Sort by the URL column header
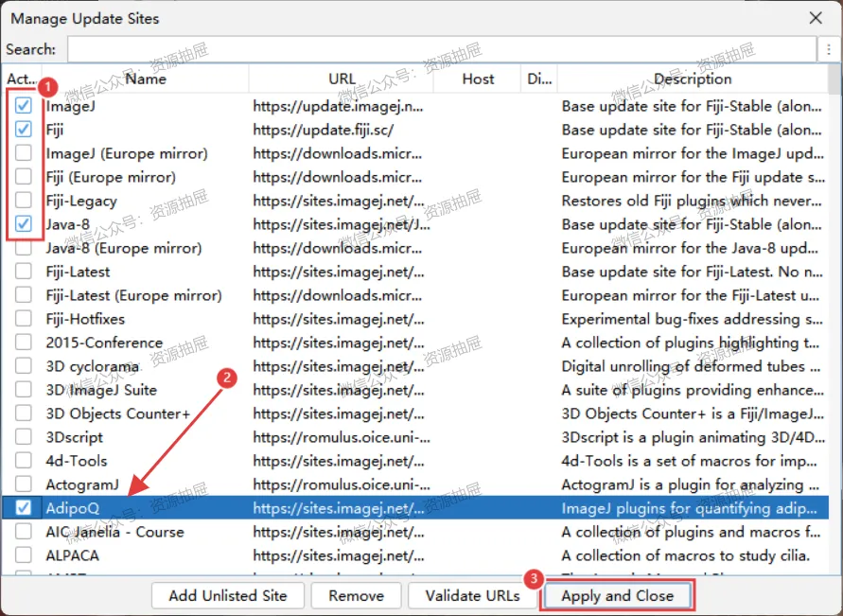The height and width of the screenshot is (616, 843). [x=342, y=79]
